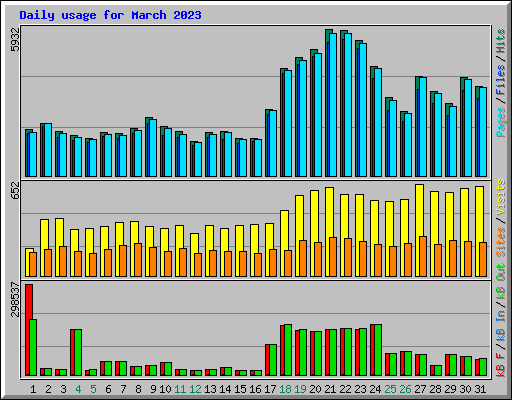Click day 19 label on the axis
Screen dimensions: 512x400
tap(300, 389)
